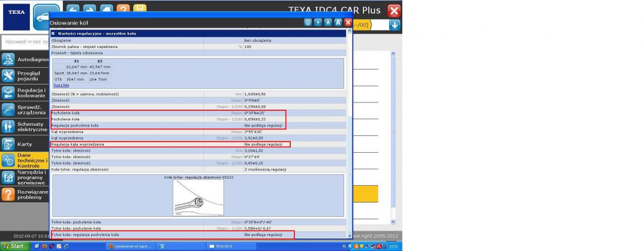Select the Obciążenie row
The width and height of the screenshot is (644, 251).
(198, 41)
